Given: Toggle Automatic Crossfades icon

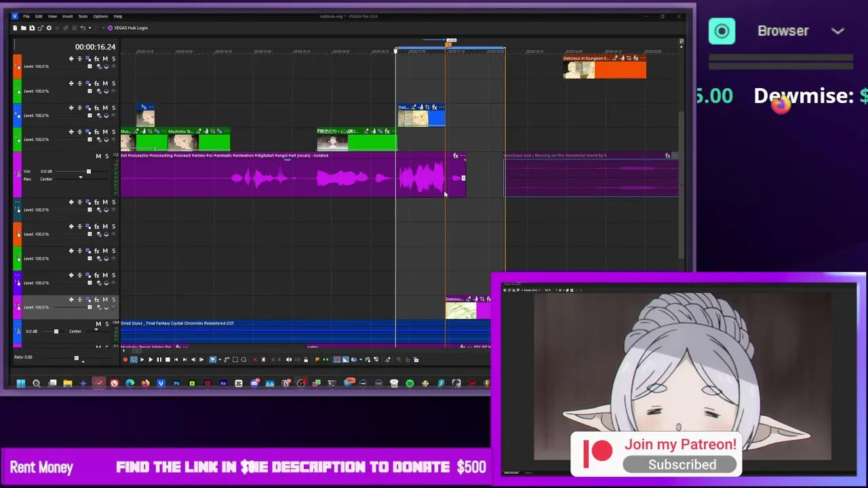Looking at the screenshot, I should tap(345, 360).
